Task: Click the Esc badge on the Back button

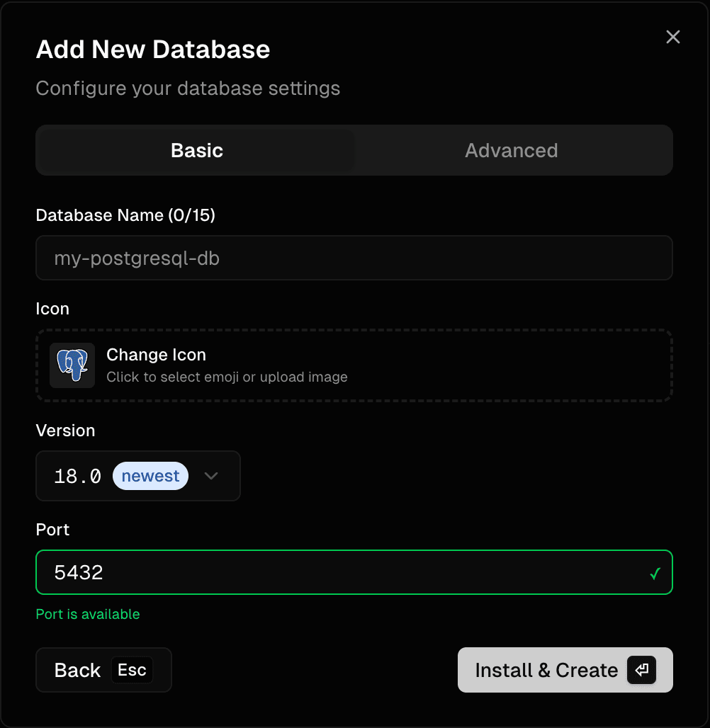Action: point(131,669)
